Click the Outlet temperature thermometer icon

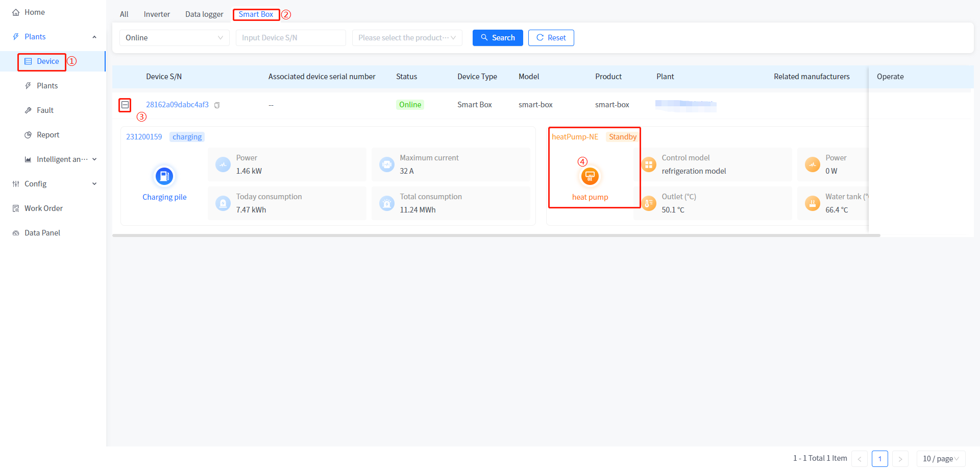point(649,203)
